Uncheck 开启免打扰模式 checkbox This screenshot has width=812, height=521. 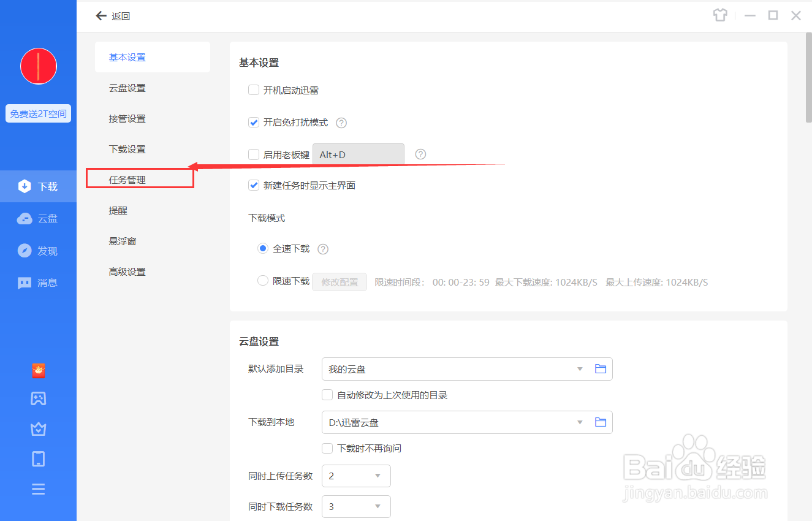[x=254, y=122]
